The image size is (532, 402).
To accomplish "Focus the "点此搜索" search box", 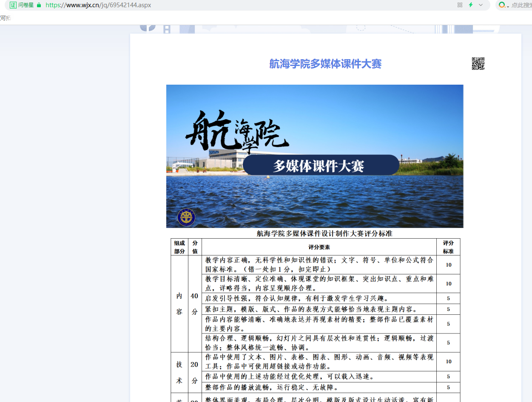I will [x=521, y=5].
